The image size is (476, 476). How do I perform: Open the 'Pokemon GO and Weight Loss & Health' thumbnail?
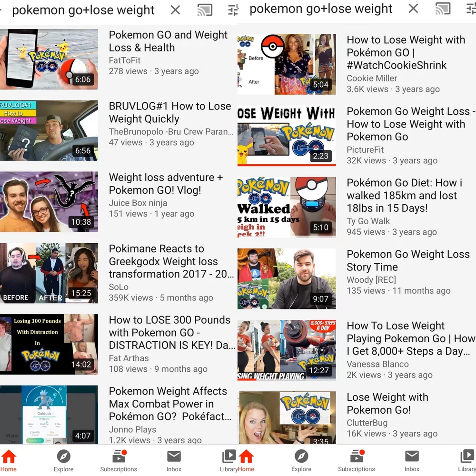coord(49,59)
